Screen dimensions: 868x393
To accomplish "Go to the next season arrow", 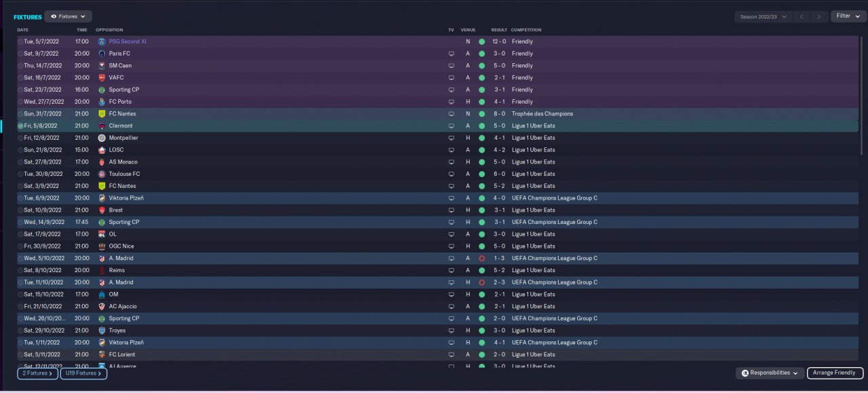I will [819, 16].
